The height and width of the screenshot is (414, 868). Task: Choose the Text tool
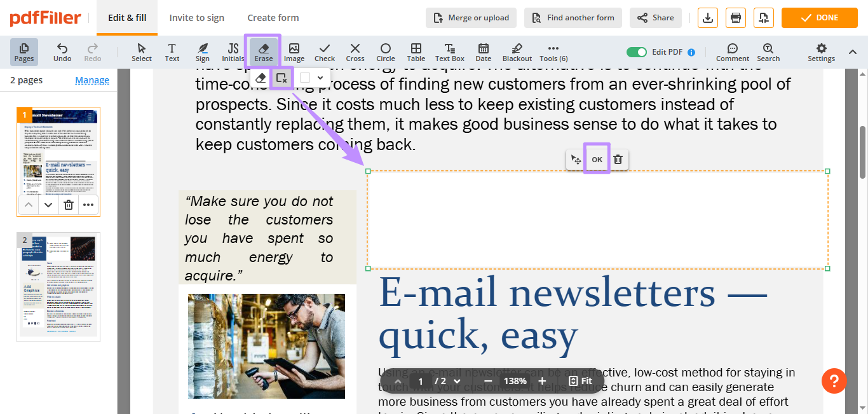[172, 52]
